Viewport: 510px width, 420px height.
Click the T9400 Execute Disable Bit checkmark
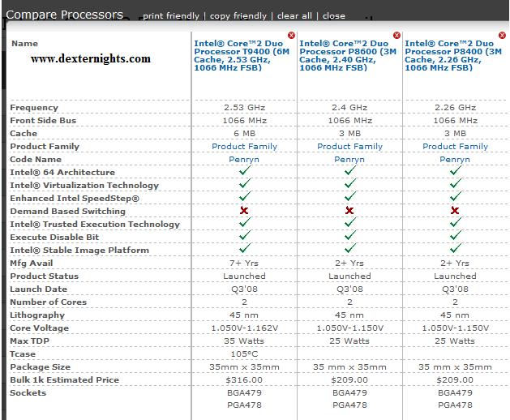pos(245,235)
